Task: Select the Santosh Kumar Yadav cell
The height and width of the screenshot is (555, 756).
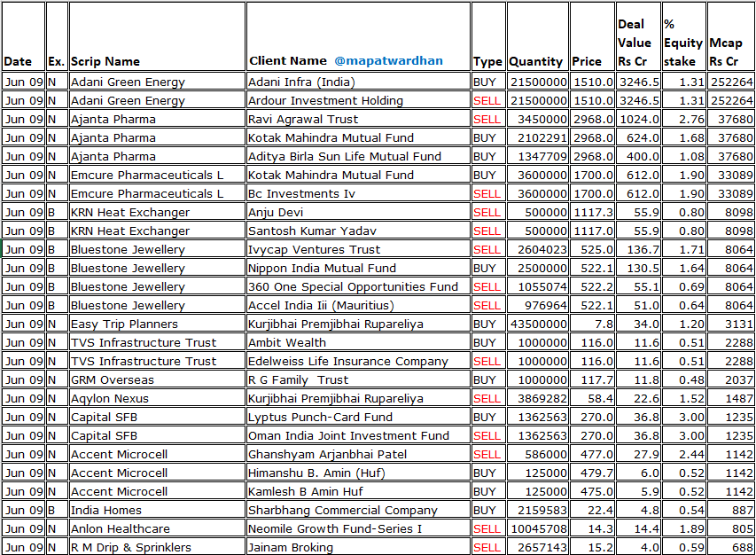Action: point(358,231)
